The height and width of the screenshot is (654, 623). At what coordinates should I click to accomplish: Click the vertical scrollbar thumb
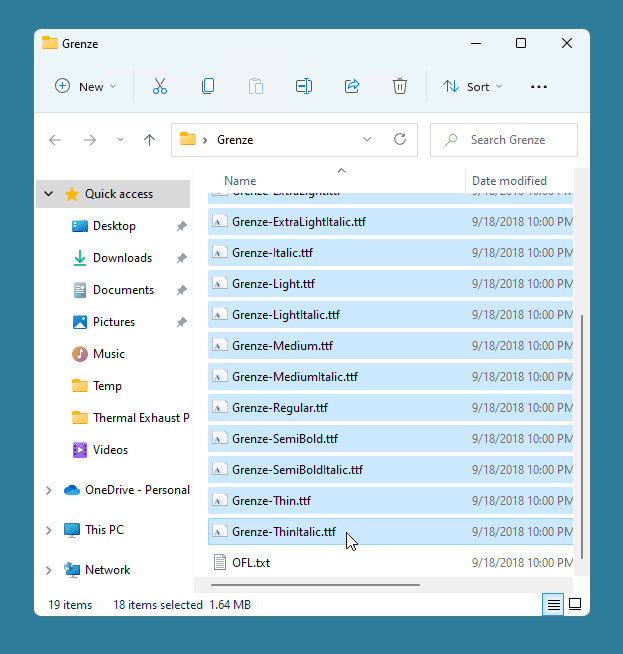click(x=582, y=437)
